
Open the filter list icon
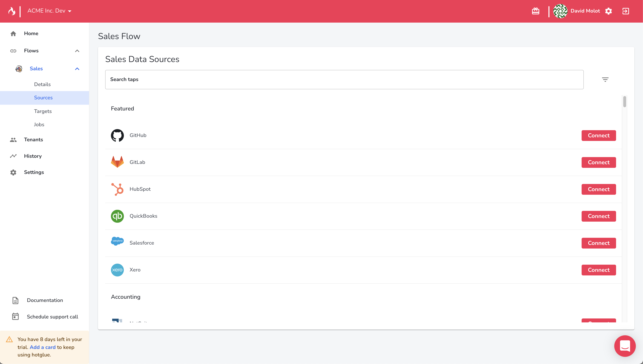tap(605, 79)
